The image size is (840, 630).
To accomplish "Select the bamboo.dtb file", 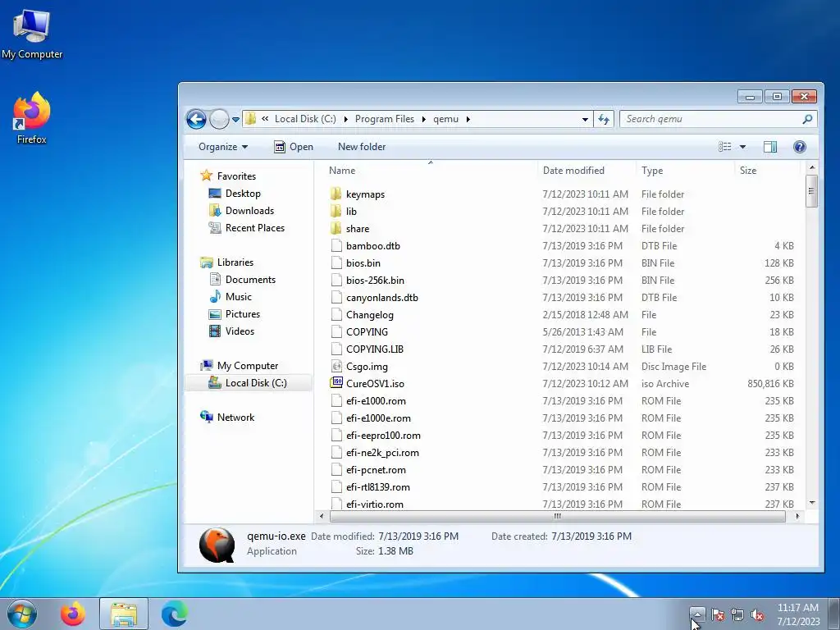I will [x=373, y=246].
